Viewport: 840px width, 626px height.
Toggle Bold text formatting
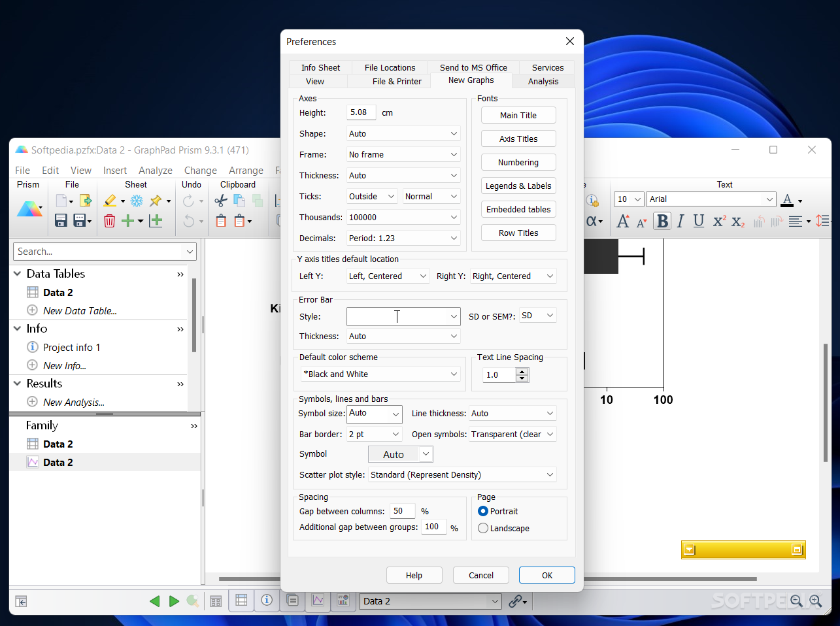(662, 221)
